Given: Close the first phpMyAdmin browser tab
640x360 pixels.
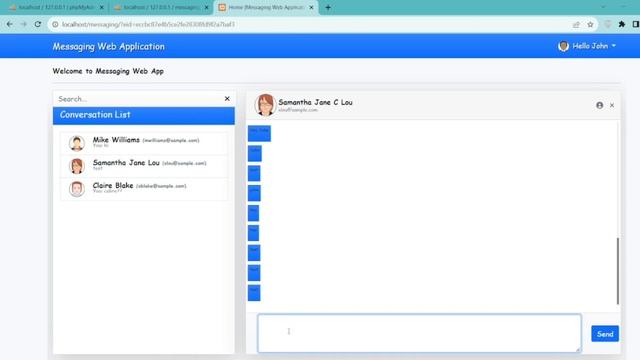Looking at the screenshot, I should pyautogui.click(x=102, y=7).
